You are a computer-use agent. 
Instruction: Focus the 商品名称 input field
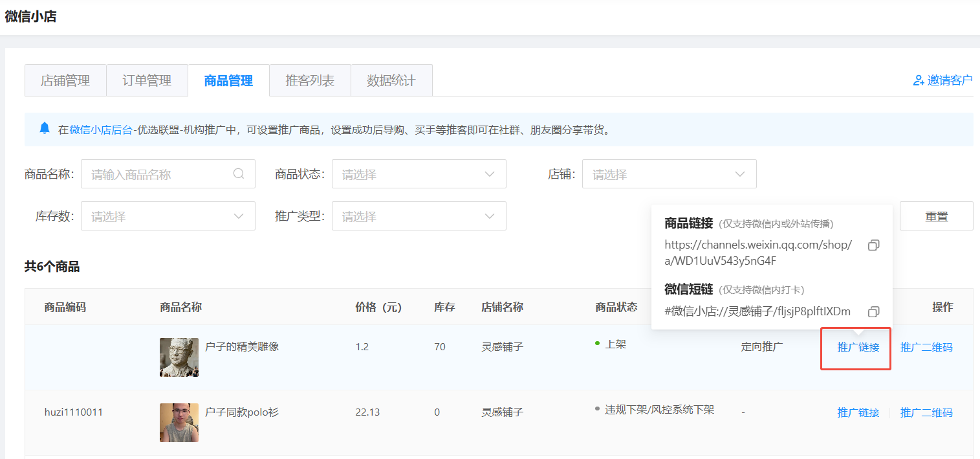click(x=158, y=174)
